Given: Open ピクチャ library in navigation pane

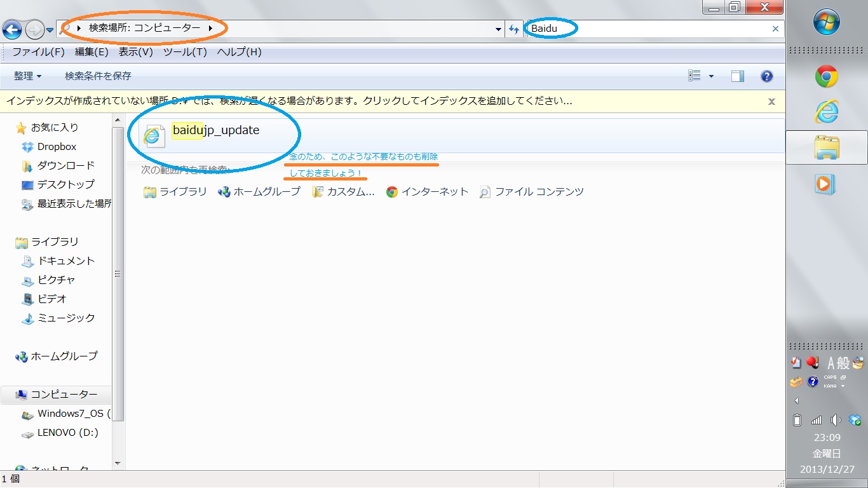Looking at the screenshot, I should coord(56,280).
